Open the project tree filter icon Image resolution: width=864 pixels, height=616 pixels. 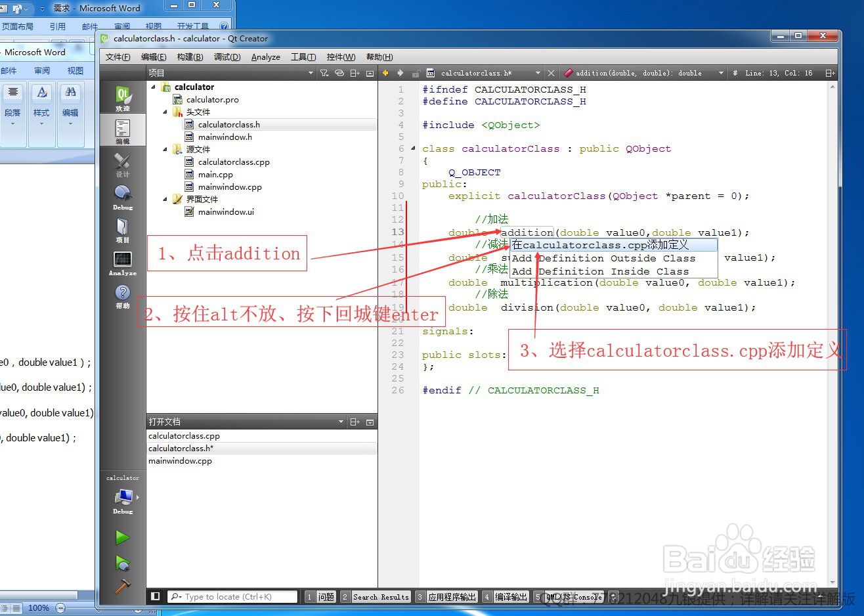point(324,73)
